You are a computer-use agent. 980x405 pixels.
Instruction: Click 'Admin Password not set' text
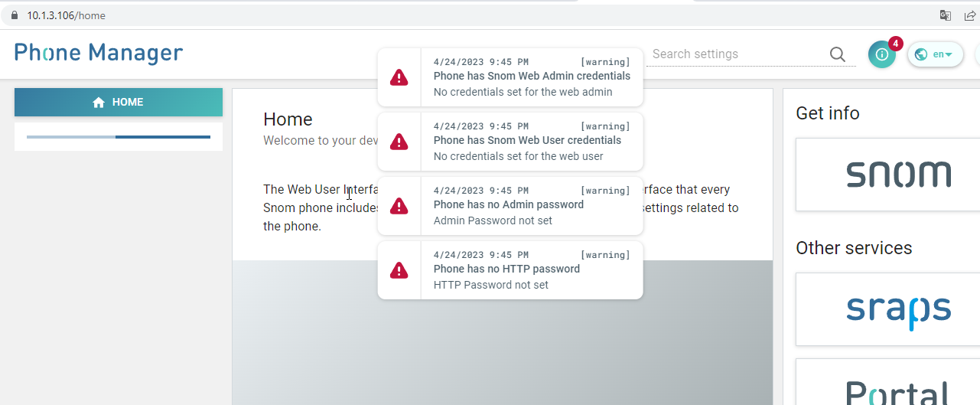coord(493,220)
